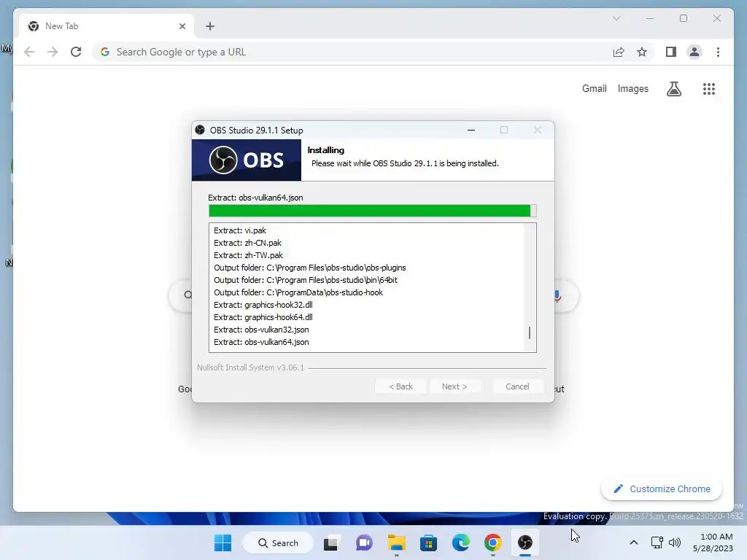This screenshot has width=747, height=560.
Task: Click Chrome icon on taskbar
Action: [x=492, y=542]
